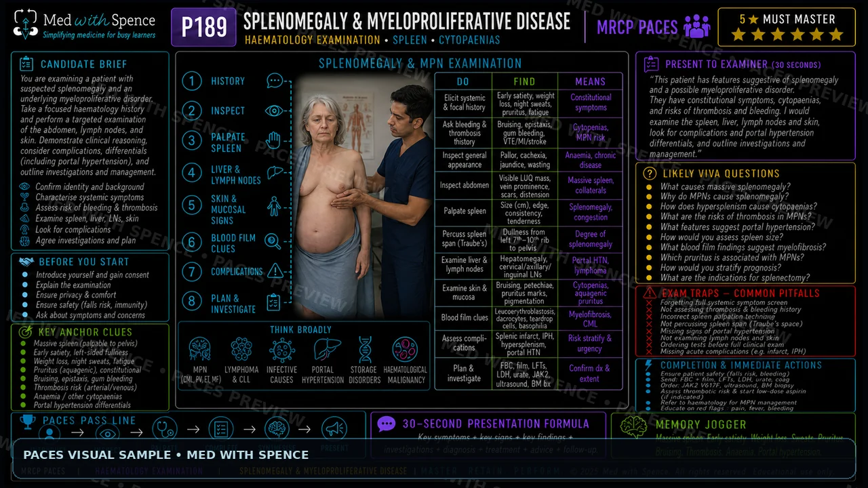Click the Blood Film Clues magnifier icon
This screenshot has width=868, height=488.
[x=273, y=241]
